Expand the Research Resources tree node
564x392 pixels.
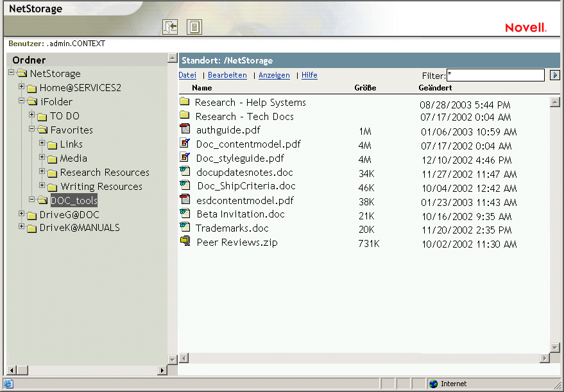(x=42, y=171)
